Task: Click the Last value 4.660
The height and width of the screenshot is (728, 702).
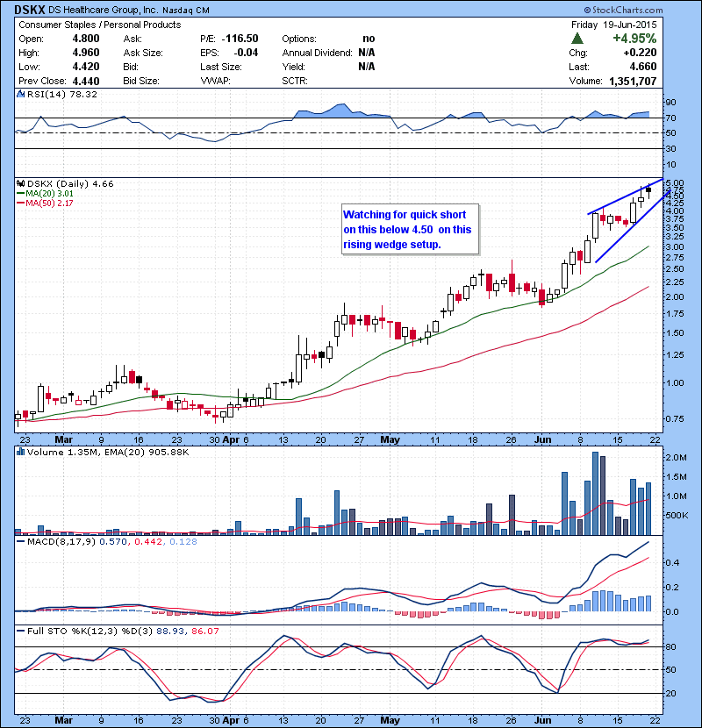Action: click(x=643, y=67)
